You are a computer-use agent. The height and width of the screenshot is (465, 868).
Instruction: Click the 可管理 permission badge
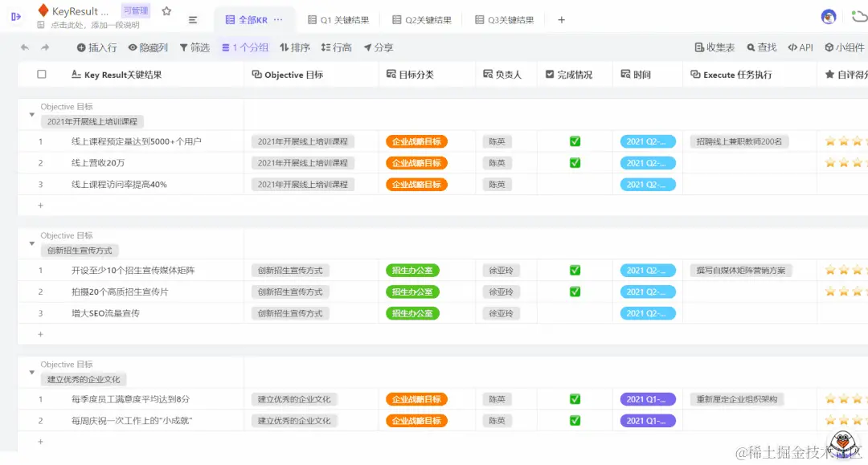pyautogui.click(x=136, y=10)
